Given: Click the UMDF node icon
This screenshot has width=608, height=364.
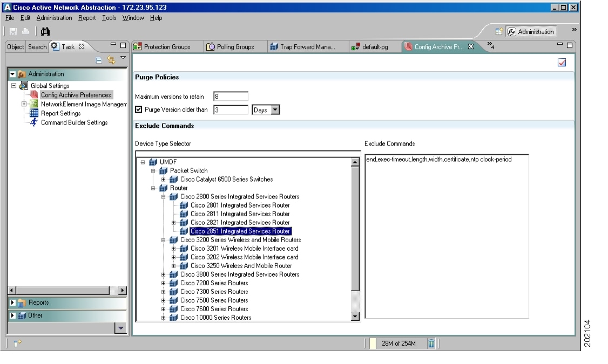Looking at the screenshot, I should tap(153, 162).
